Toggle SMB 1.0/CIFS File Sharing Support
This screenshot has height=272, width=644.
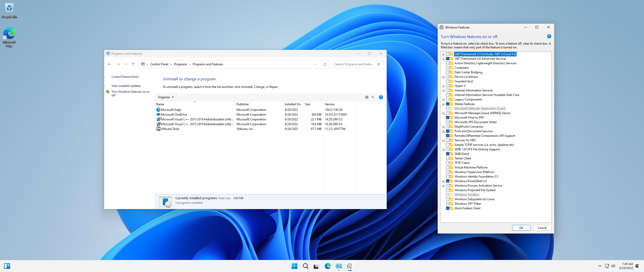(448, 149)
